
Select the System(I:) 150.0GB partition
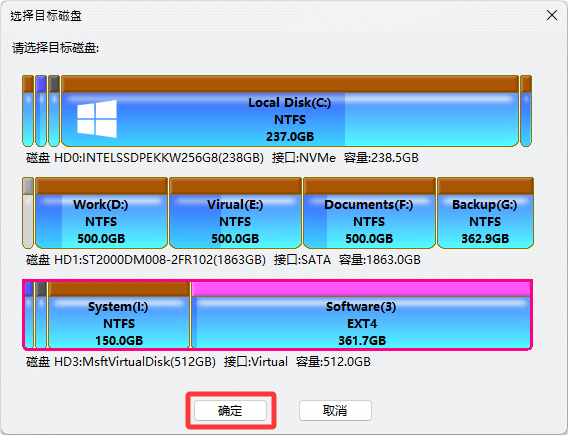click(119, 315)
